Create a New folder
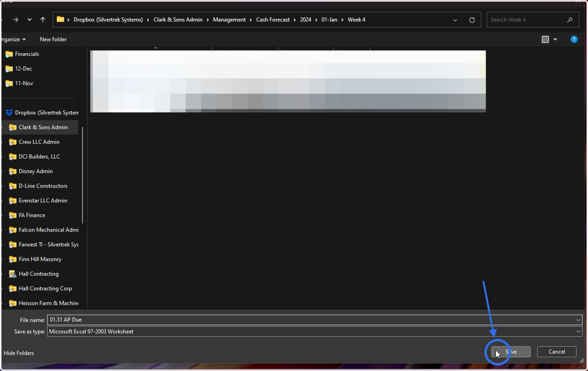The width and height of the screenshot is (588, 371). (53, 39)
